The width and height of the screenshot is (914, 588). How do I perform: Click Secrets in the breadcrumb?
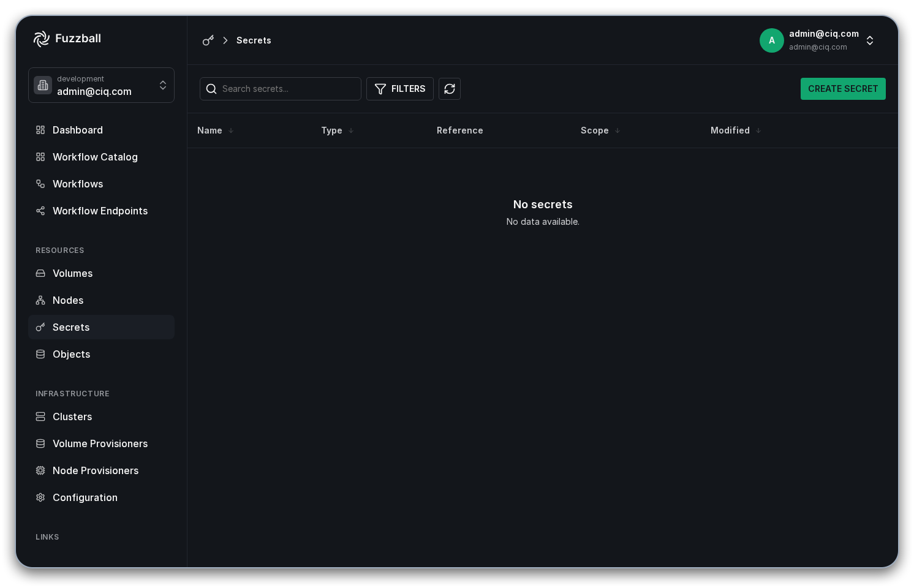point(254,40)
